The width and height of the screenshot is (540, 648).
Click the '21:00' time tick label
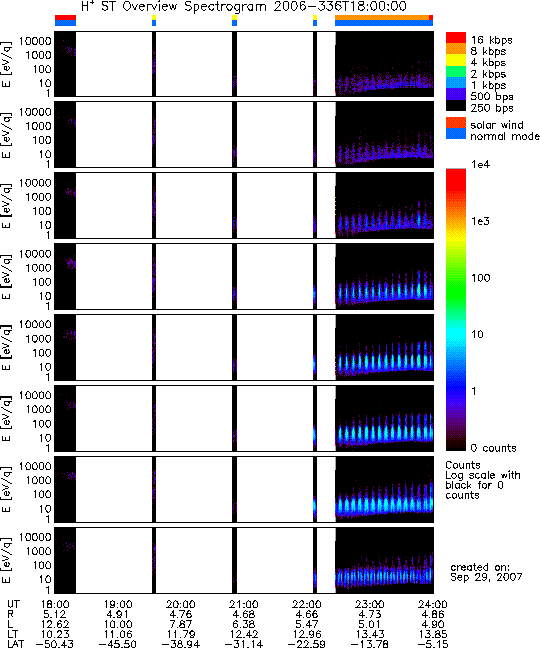pos(244,604)
